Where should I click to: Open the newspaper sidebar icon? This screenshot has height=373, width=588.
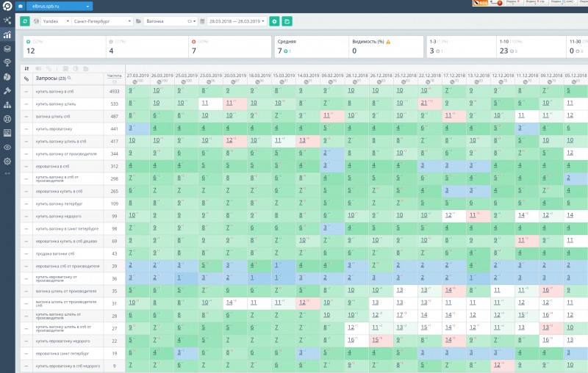(7, 133)
